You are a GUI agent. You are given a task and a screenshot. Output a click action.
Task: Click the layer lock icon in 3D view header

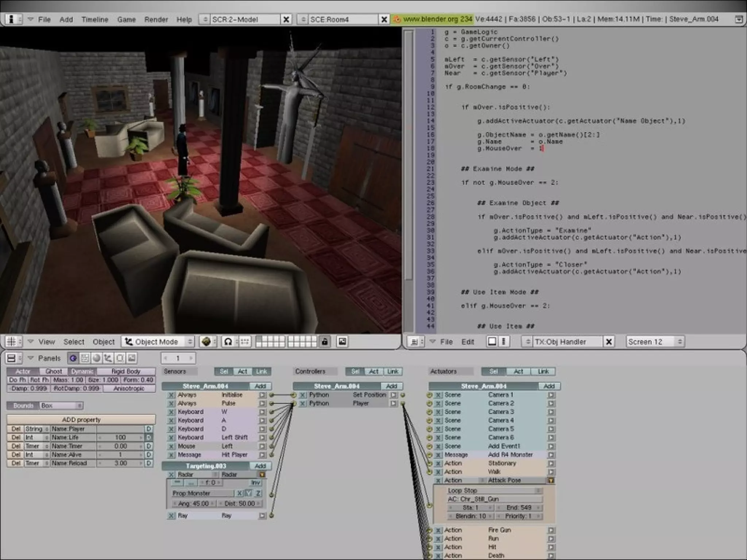coord(325,342)
